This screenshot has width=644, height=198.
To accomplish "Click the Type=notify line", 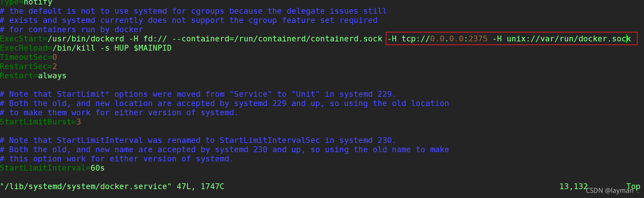I will [x=26, y=3].
